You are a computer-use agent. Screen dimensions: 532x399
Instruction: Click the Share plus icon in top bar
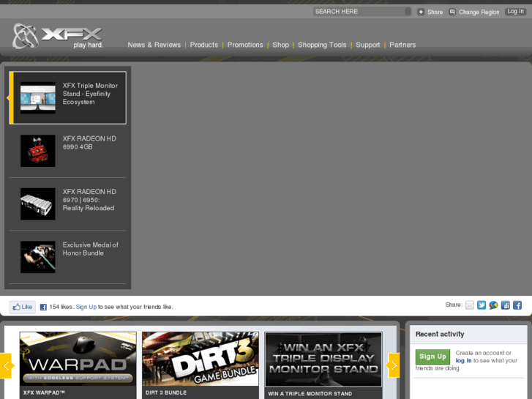(421, 12)
